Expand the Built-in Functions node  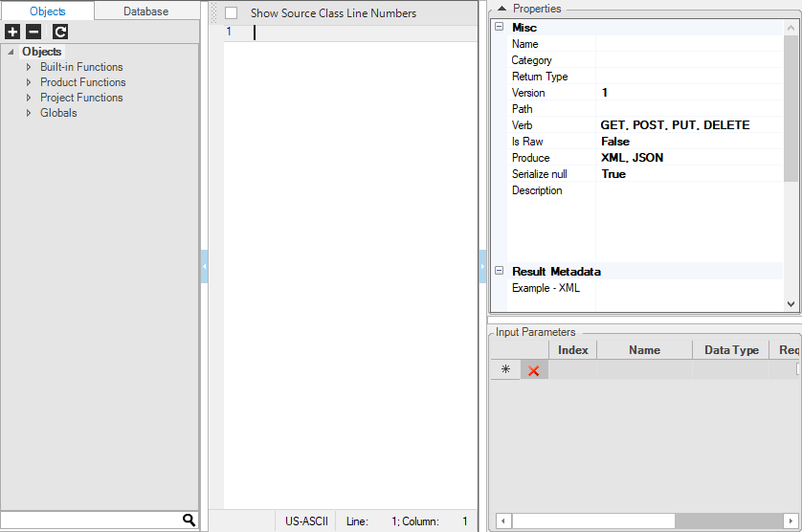pos(29,67)
